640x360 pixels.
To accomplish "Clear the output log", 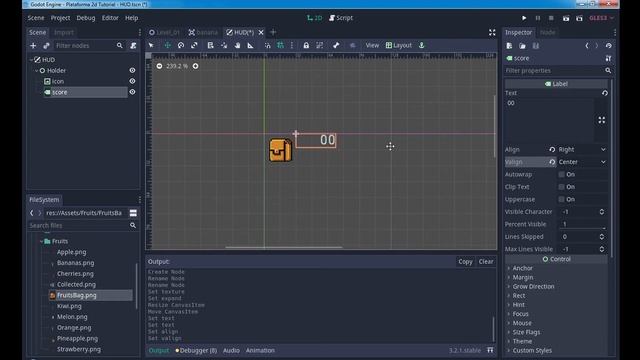I will tap(486, 262).
